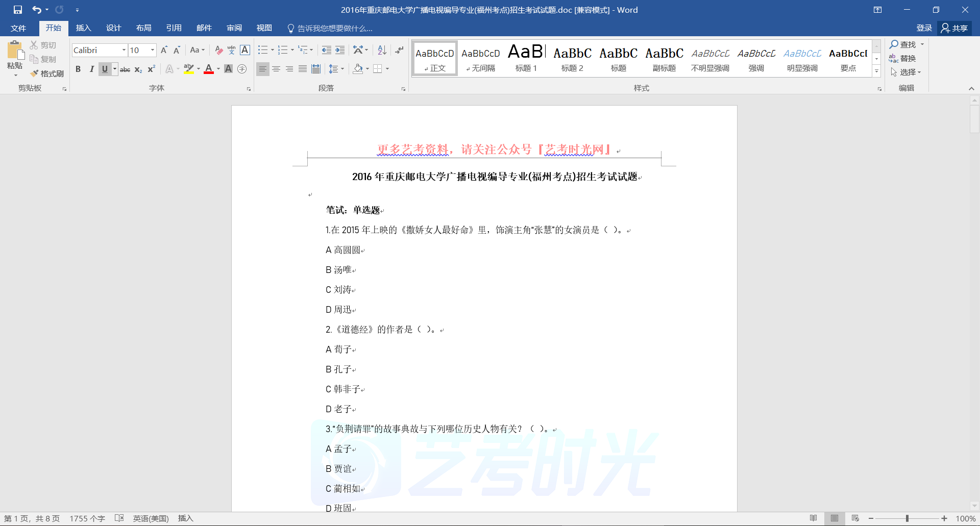
Task: Switch to the 审阅 ribbon tab
Action: pyautogui.click(x=234, y=28)
